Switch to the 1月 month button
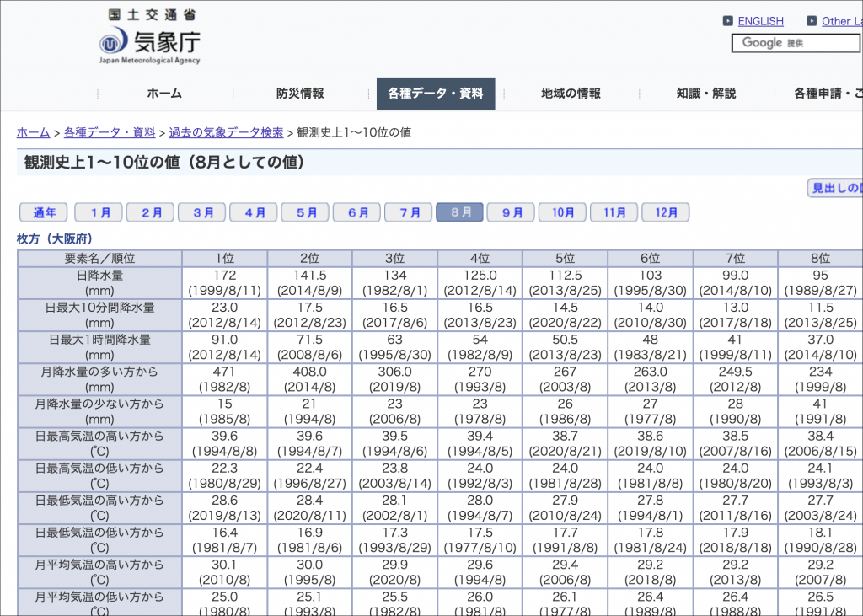The height and width of the screenshot is (616, 863). [99, 212]
